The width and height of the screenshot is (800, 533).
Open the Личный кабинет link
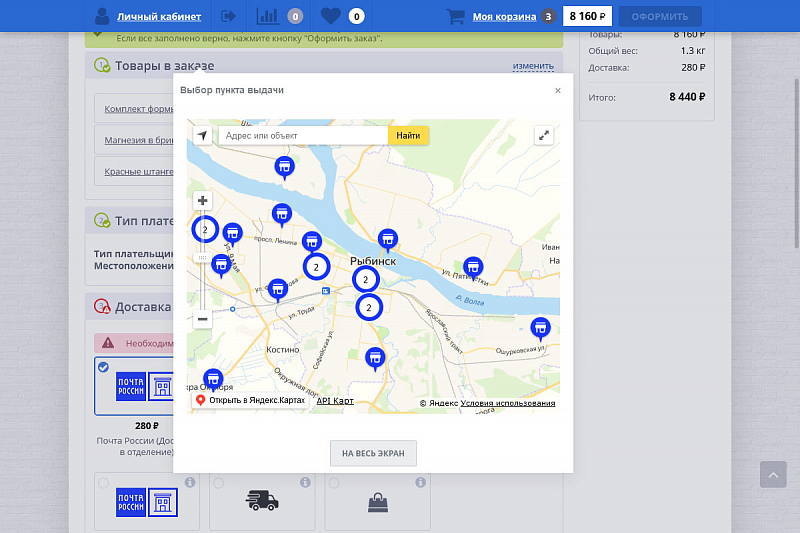click(159, 16)
